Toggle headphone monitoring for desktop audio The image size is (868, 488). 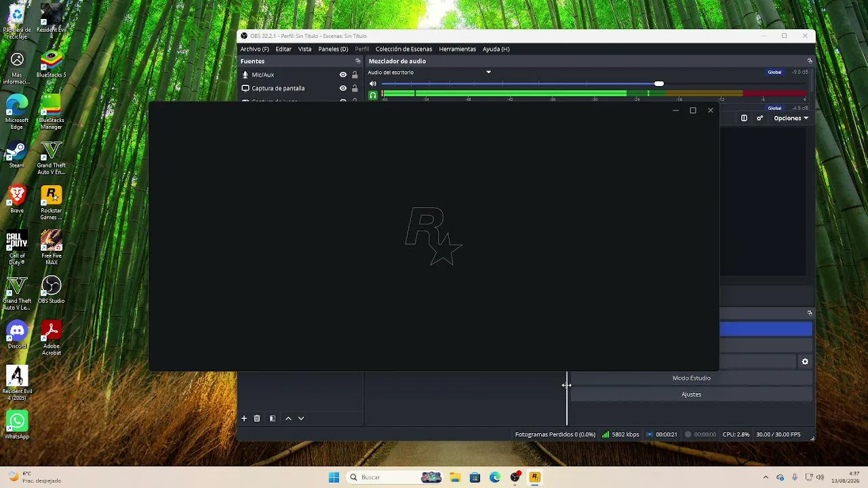[x=372, y=96]
